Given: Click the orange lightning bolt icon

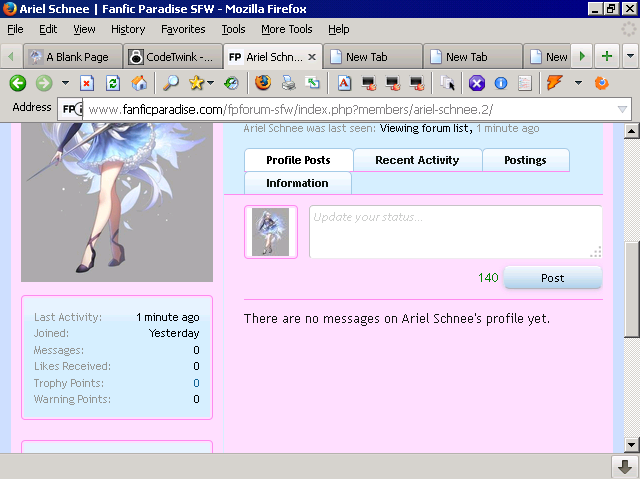Looking at the screenshot, I should coord(554,83).
